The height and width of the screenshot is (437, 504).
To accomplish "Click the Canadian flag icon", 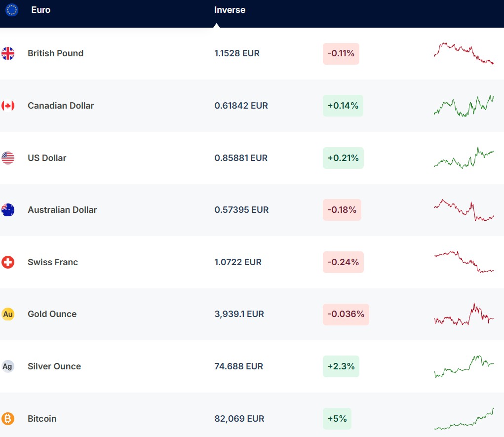I will [8, 106].
